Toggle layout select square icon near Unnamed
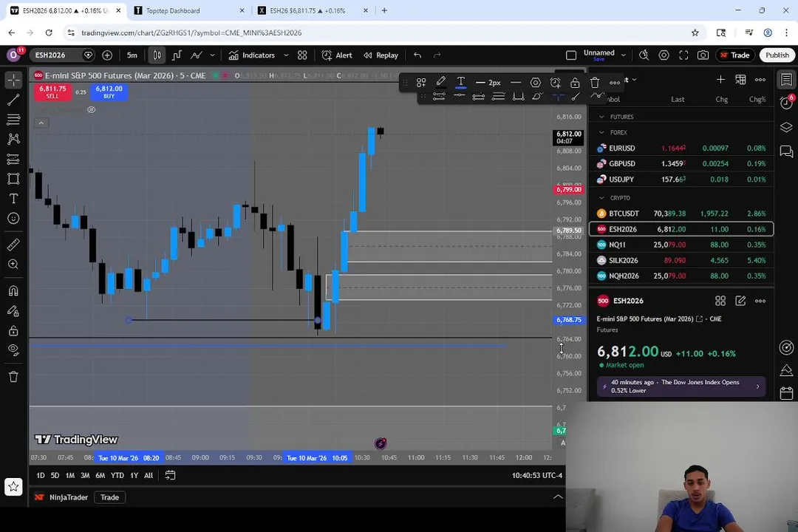 click(571, 55)
